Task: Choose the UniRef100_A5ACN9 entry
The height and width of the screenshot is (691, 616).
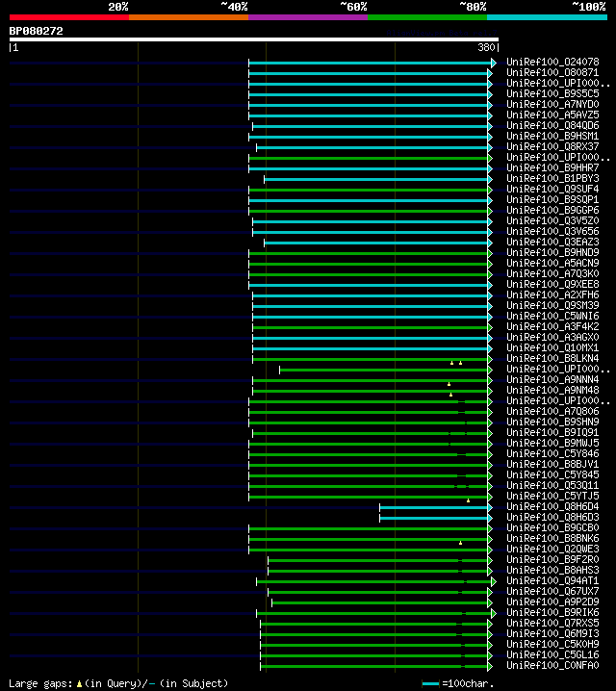Action: tap(552, 263)
